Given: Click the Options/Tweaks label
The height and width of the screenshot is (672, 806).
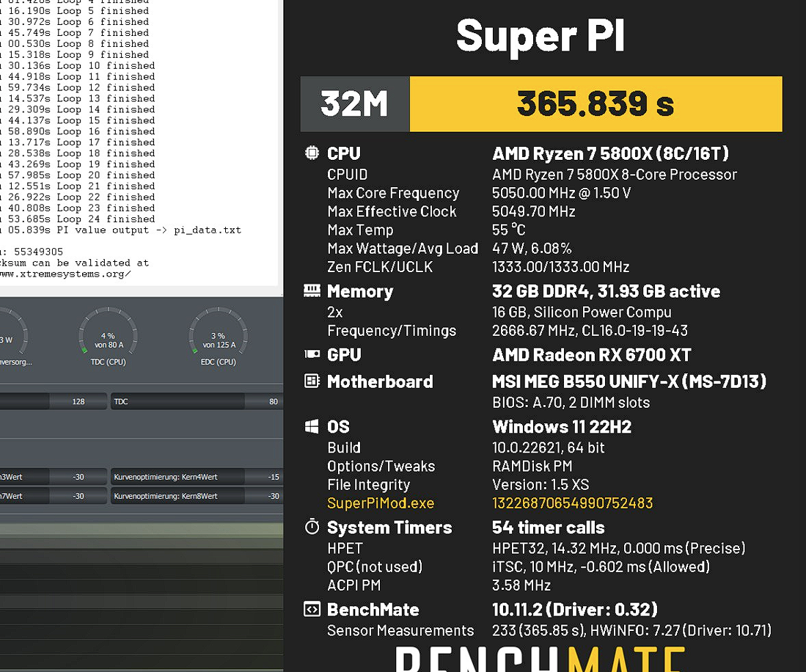Looking at the screenshot, I should (x=381, y=467).
